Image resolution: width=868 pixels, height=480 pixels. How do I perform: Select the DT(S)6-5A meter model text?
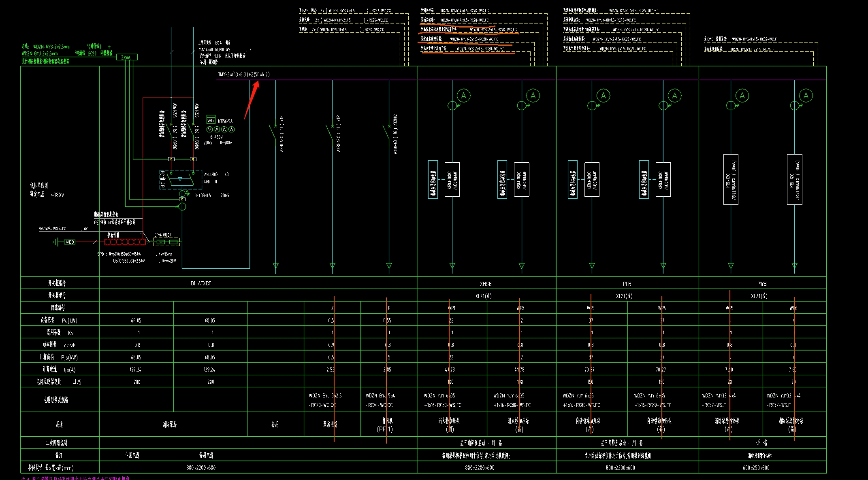(225, 121)
